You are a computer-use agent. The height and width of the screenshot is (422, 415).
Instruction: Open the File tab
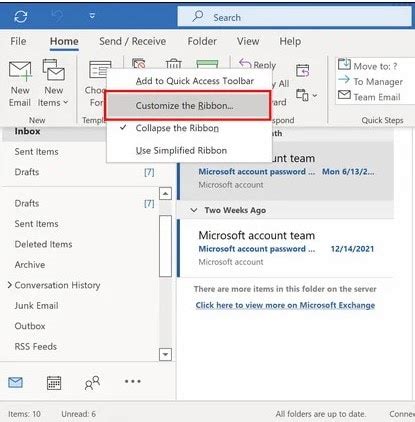18,41
